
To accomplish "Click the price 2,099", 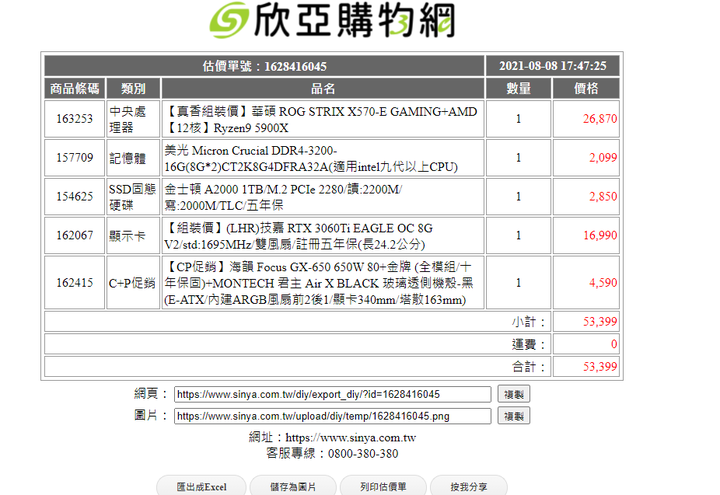I will click(x=603, y=158).
